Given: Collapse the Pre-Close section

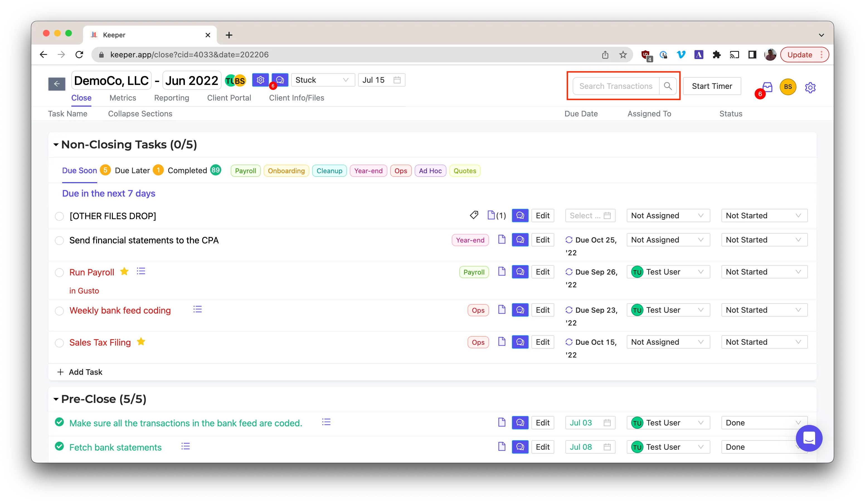Looking at the screenshot, I should coord(56,399).
